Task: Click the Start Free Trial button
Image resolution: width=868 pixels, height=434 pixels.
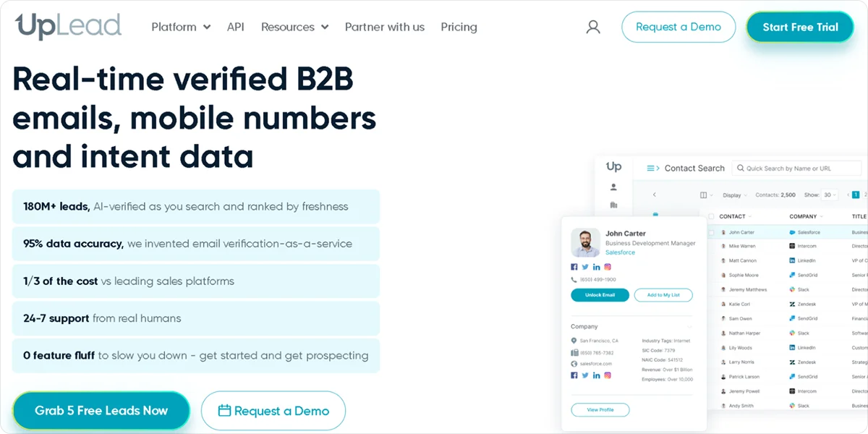Action: tap(800, 27)
